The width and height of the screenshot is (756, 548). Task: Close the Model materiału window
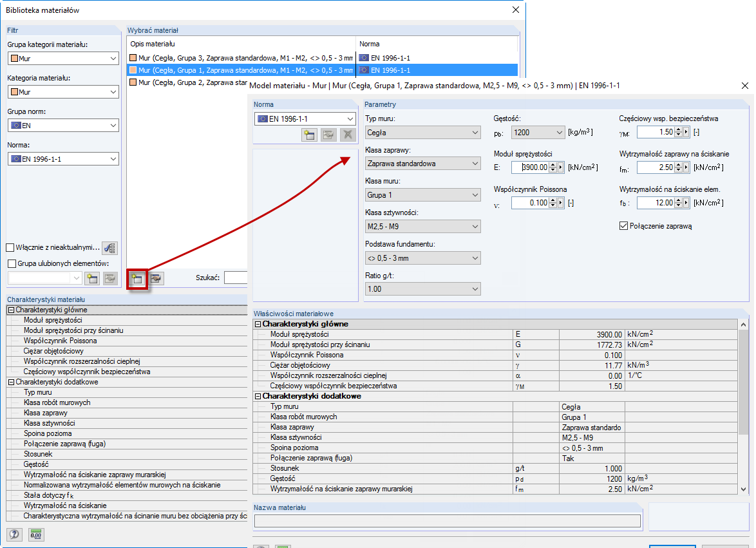pyautogui.click(x=745, y=86)
